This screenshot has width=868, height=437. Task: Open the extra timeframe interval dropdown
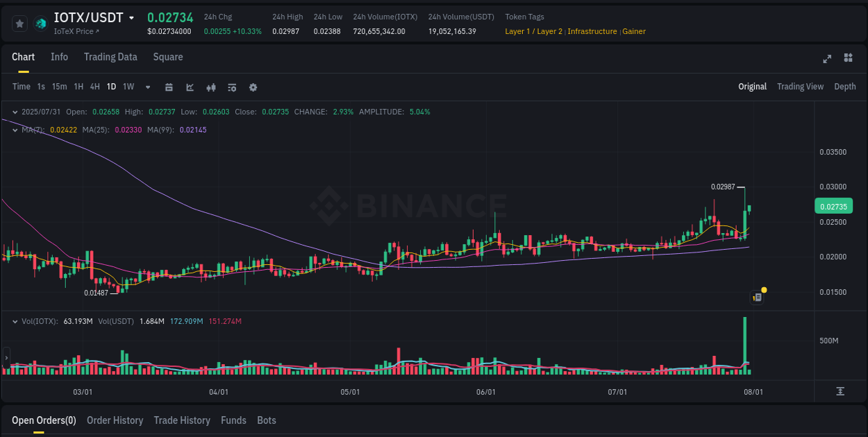[x=147, y=87]
